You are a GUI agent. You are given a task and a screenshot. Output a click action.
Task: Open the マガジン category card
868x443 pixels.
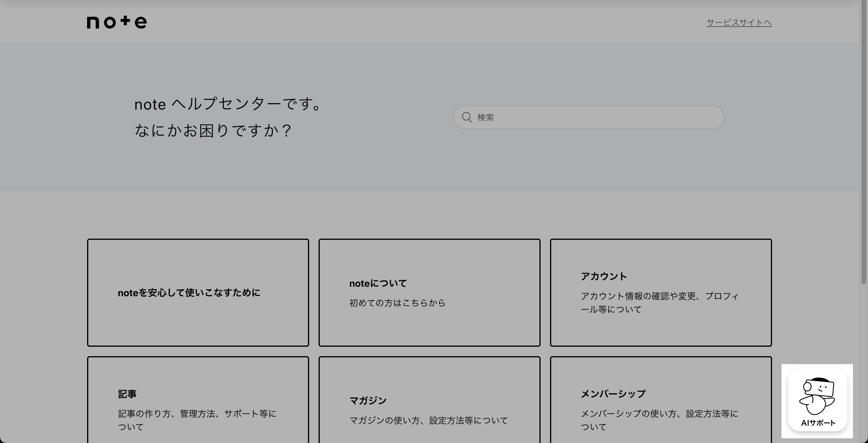click(x=429, y=400)
